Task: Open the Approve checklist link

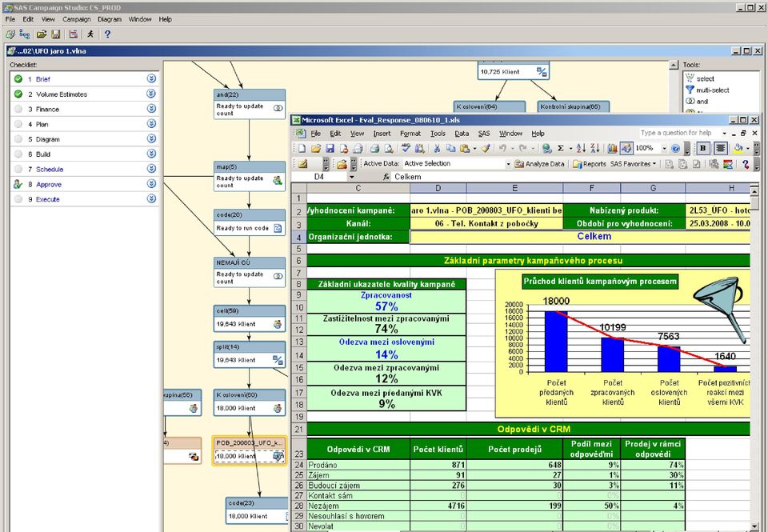Action: pyautogui.click(x=49, y=185)
